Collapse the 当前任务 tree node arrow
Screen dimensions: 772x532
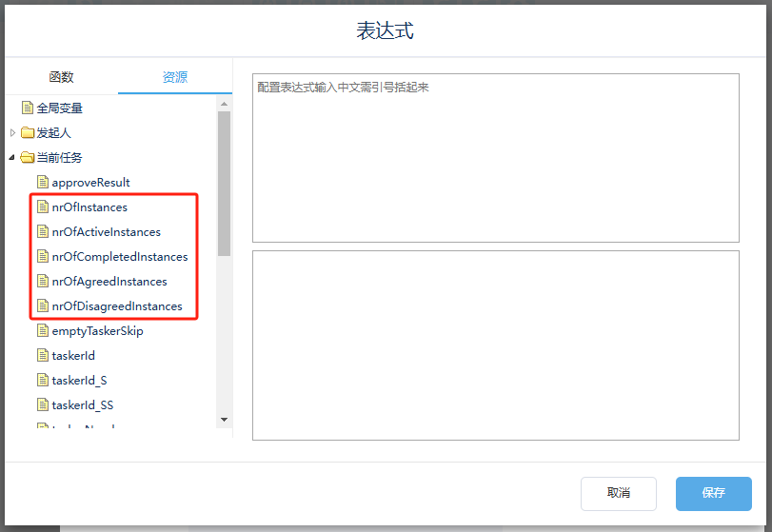(x=12, y=158)
